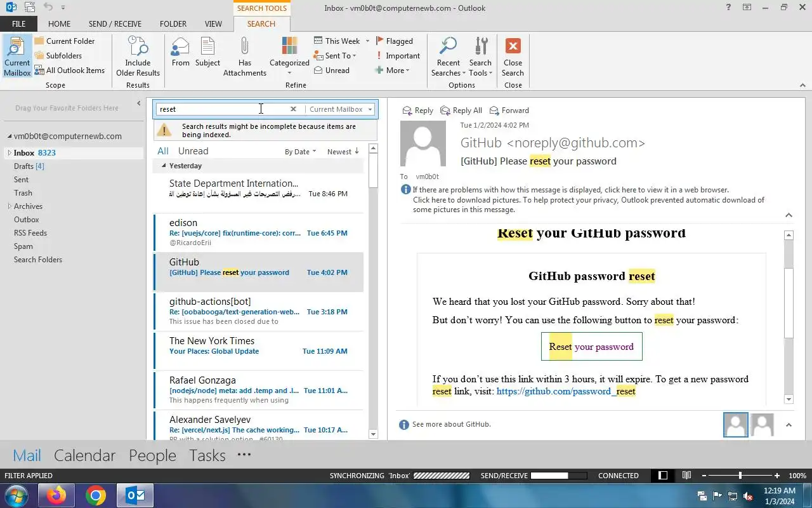Click the zoom slider handle
Screen dimensions: 812x508
(740, 476)
